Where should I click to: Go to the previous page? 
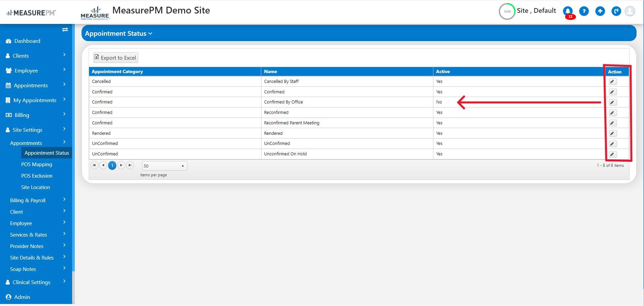pos(103,165)
